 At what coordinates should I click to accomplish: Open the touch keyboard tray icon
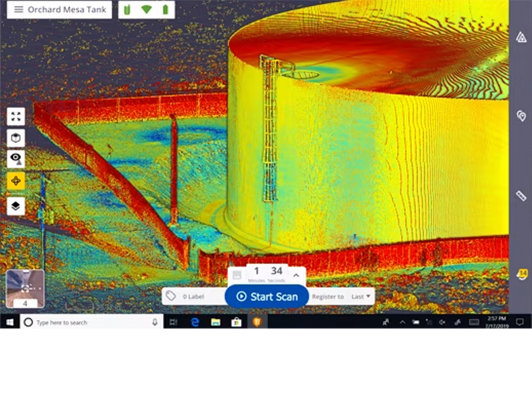click(474, 322)
